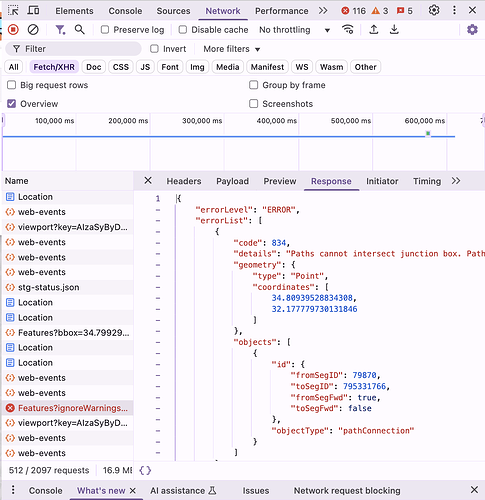Pretty print response with braces icon
The height and width of the screenshot is (500, 485).
(x=145, y=470)
